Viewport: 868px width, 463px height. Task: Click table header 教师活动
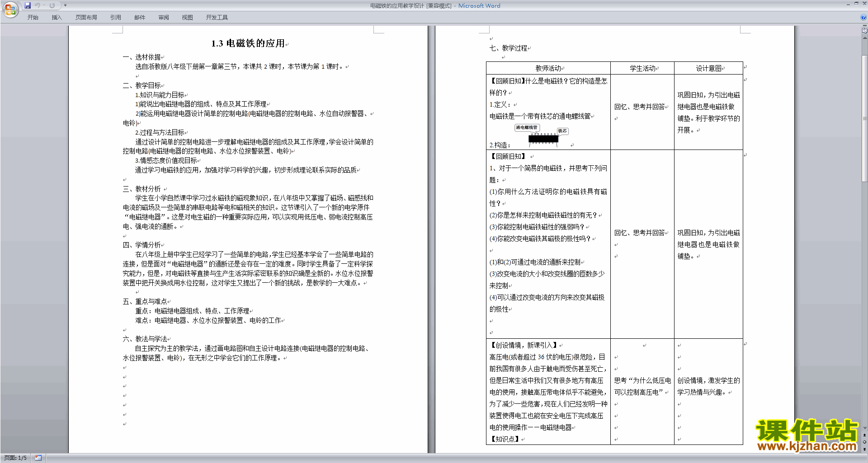tap(548, 68)
